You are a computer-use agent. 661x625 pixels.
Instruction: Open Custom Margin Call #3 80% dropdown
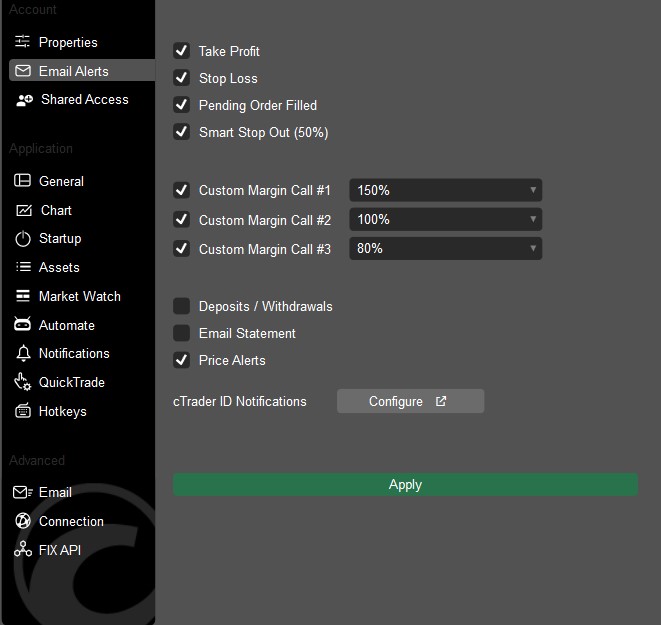tap(446, 248)
